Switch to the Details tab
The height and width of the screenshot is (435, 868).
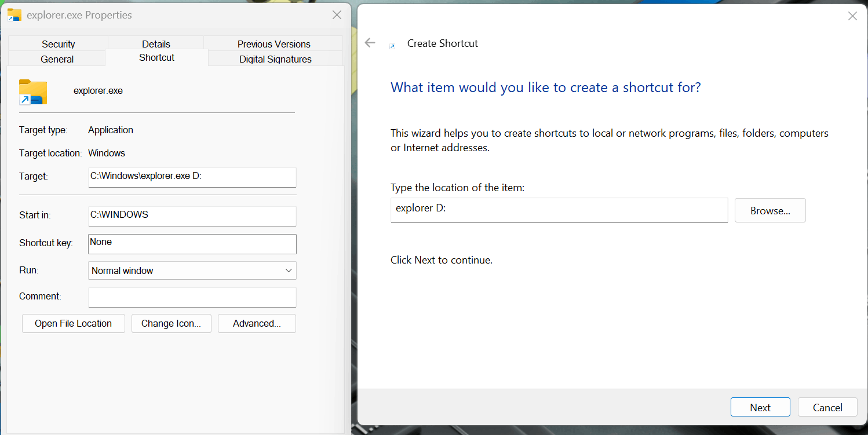(156, 43)
